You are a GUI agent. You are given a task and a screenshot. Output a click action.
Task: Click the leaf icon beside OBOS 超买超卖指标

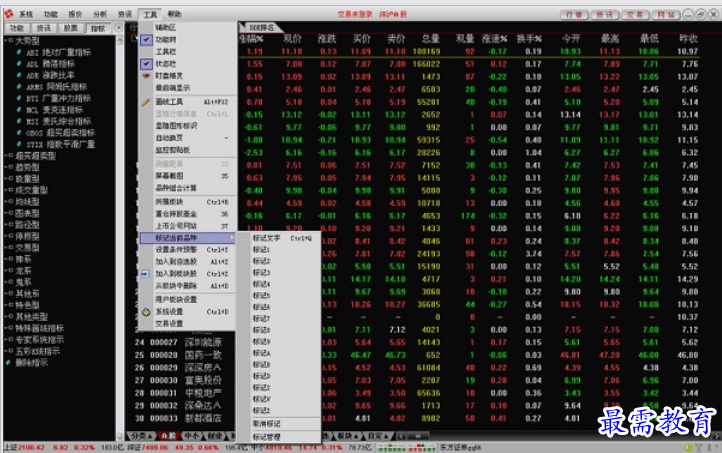pos(19,133)
